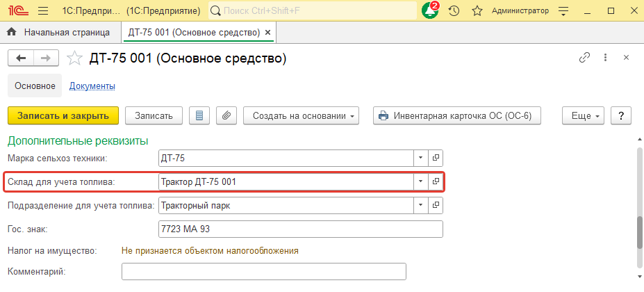The image size is (644, 292).
Task: Open the Создать на основании dropdown
Action: pos(301,116)
